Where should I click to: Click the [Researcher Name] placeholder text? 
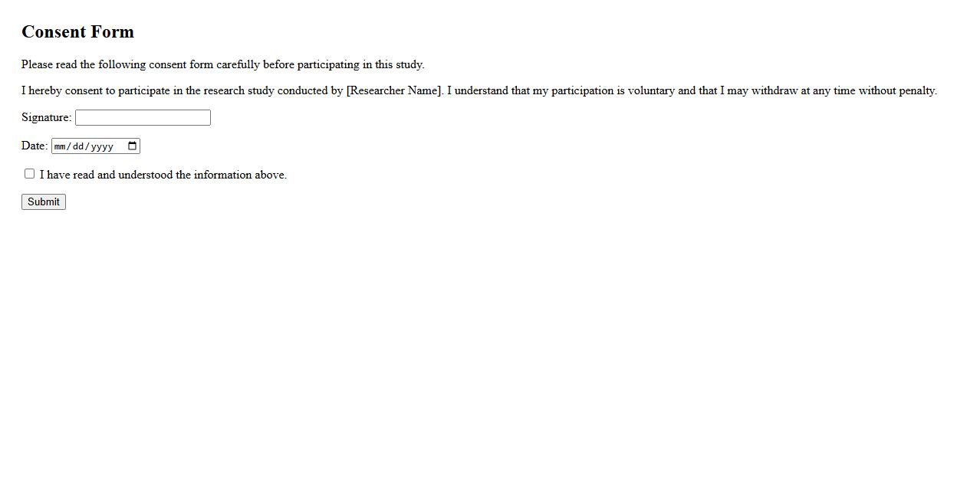click(x=394, y=90)
